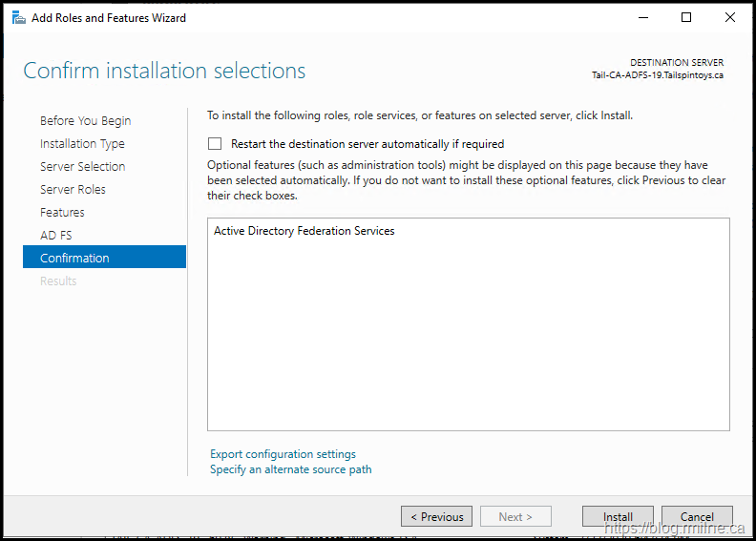Viewport: 756px width, 541px height.
Task: Click the Add Roles wizard title bar icon
Action: [18, 17]
